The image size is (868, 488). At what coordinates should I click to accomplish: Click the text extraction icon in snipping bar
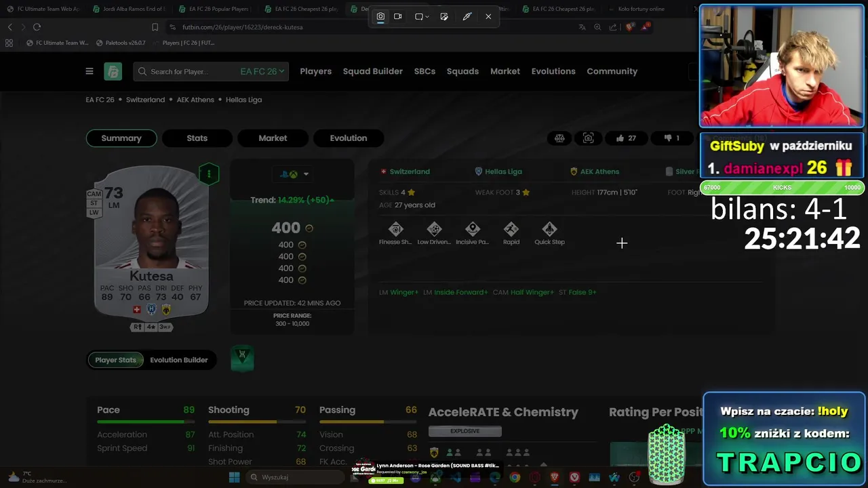click(444, 16)
